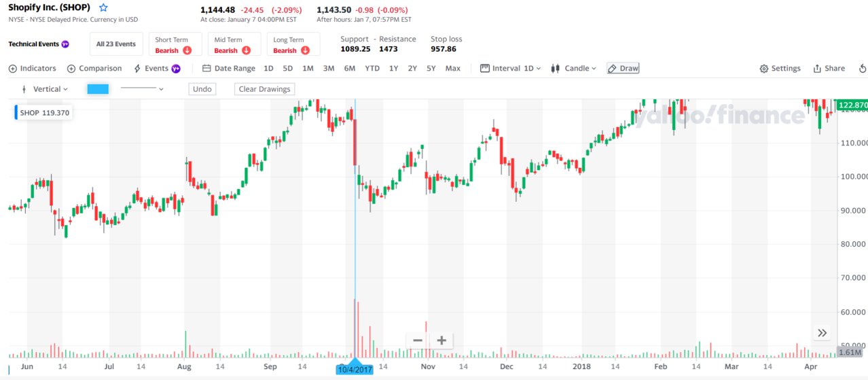The height and width of the screenshot is (380, 868).
Task: Click the Stop loss value 957.86
Action: [x=444, y=50]
